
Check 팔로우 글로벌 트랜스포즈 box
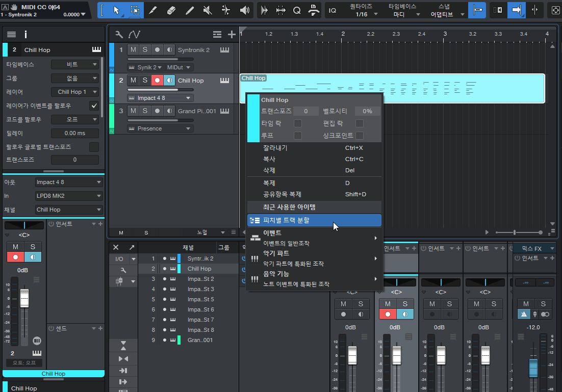(94, 147)
